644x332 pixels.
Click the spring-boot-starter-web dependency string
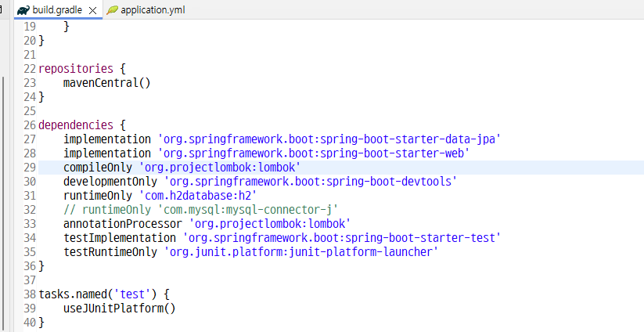tap(313, 153)
